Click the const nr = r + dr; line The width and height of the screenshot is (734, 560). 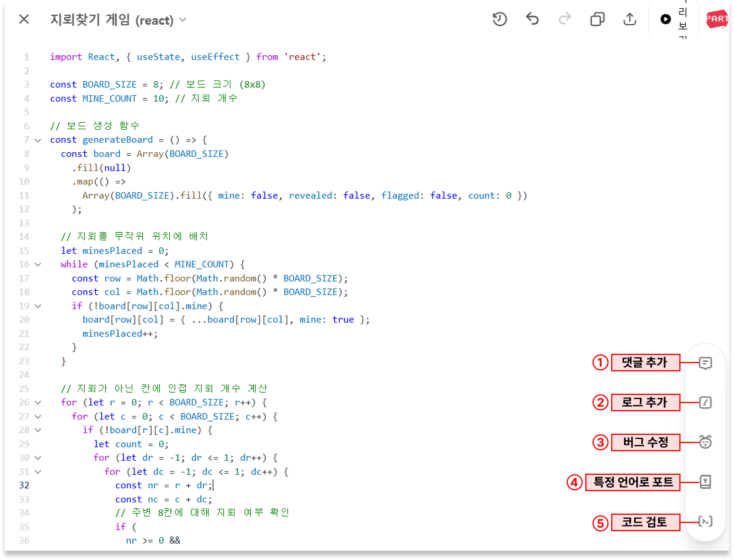coord(164,485)
